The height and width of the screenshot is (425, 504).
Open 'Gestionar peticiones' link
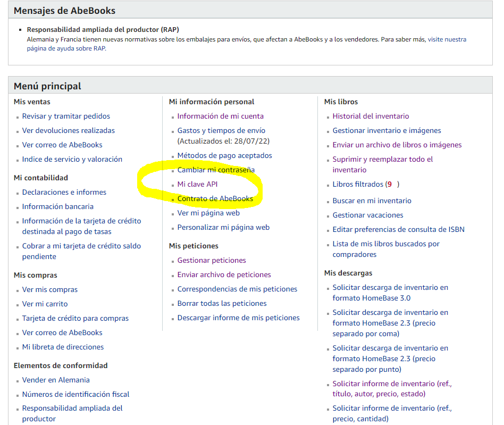212,260
